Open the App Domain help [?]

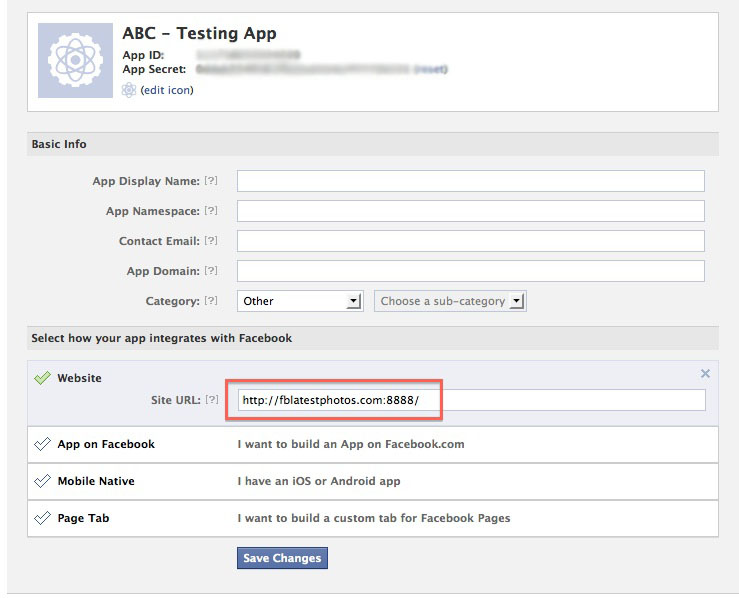pyautogui.click(x=211, y=270)
